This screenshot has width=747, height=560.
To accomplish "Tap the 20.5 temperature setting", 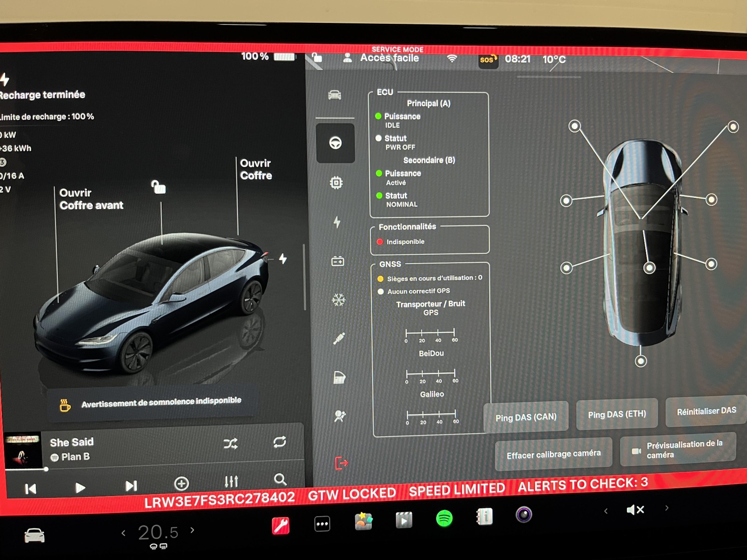I will pos(158,532).
